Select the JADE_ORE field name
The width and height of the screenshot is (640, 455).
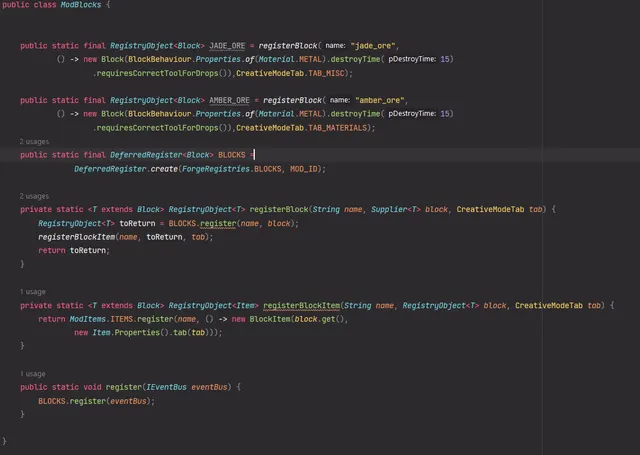227,46
